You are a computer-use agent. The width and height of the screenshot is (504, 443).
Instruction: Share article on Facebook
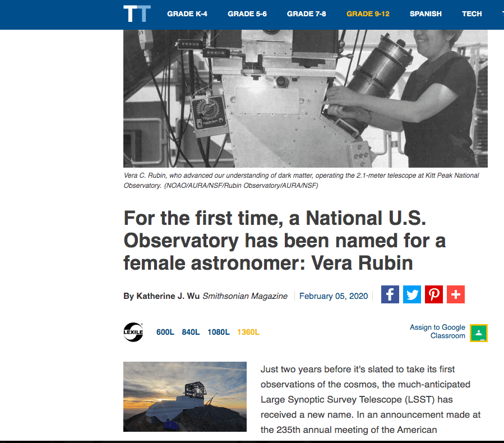pyautogui.click(x=390, y=294)
